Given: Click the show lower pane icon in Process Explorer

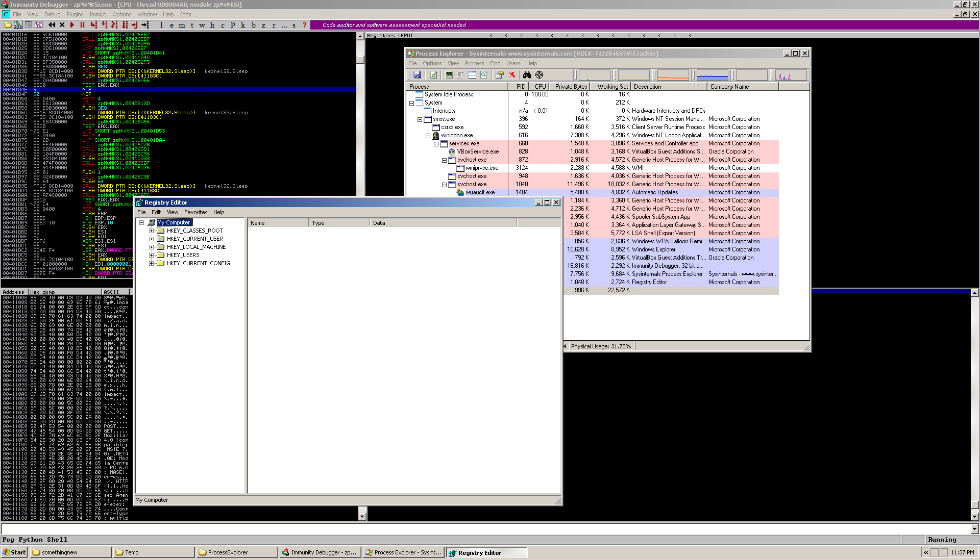Looking at the screenshot, I should coord(472,75).
